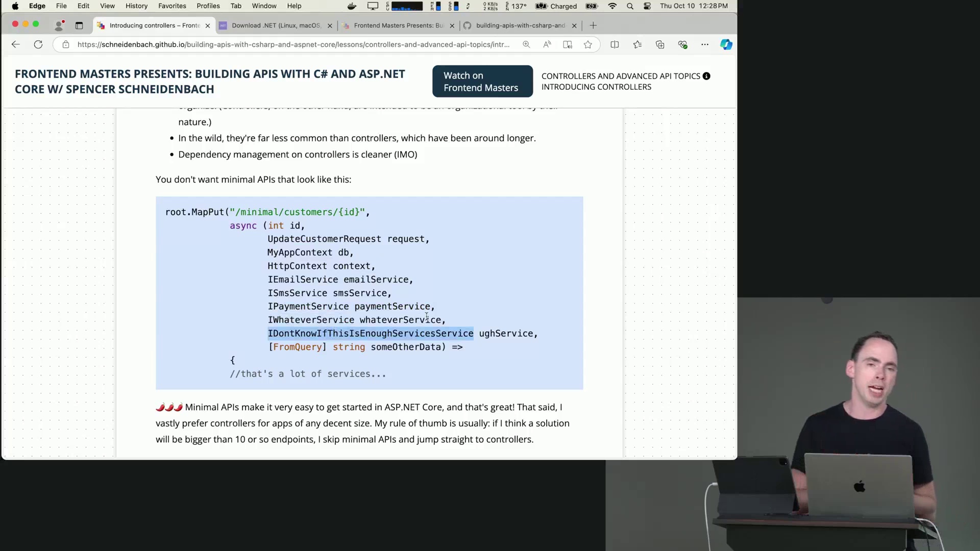
Task: Open the Edge menu
Action: [37, 6]
